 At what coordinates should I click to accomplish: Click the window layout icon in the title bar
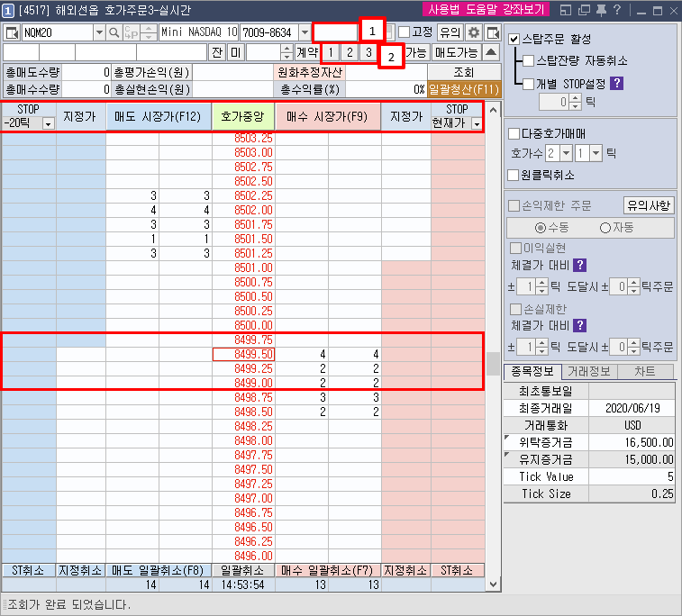[566, 10]
